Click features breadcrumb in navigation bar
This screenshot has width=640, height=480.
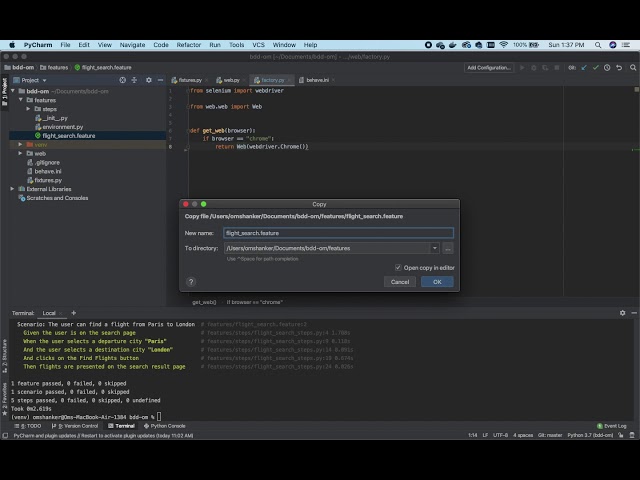coord(54,67)
